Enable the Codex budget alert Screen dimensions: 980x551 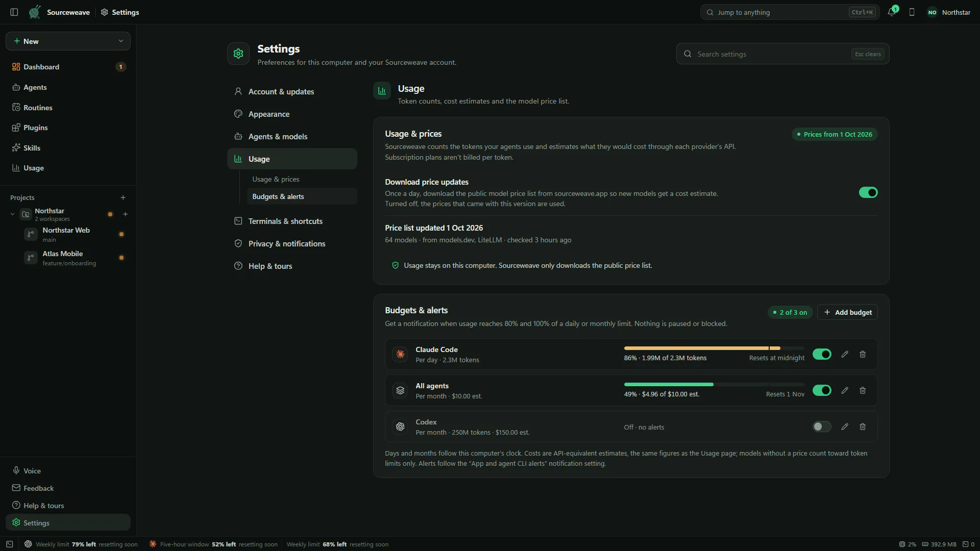point(822,427)
